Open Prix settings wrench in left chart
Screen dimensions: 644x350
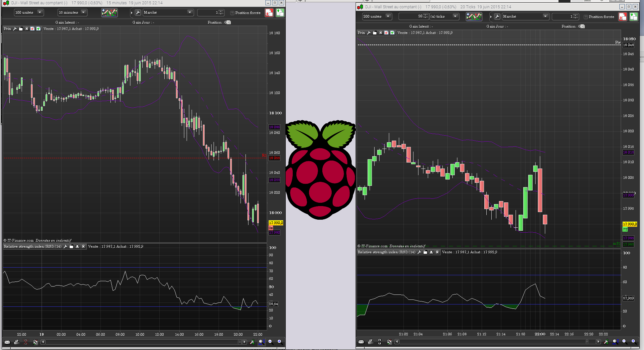tap(15, 29)
